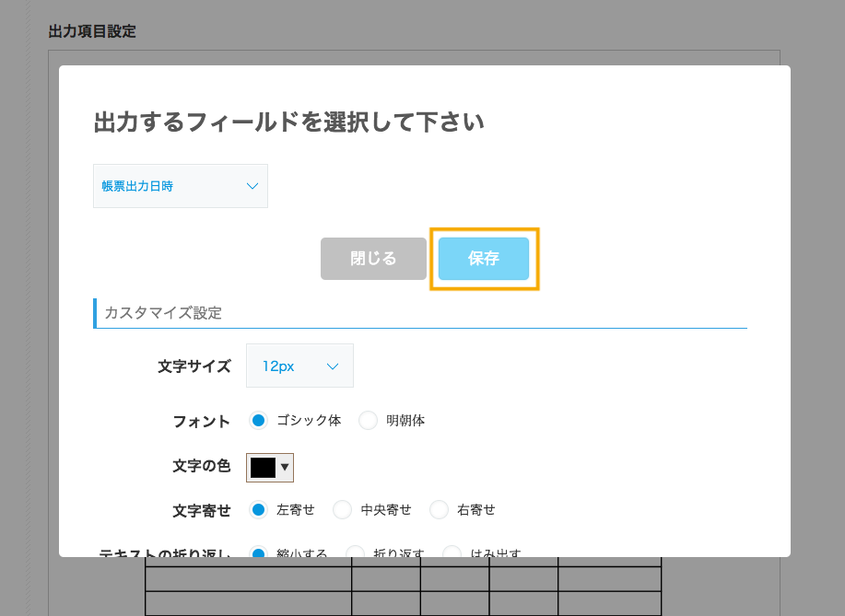Open the 帳票出力日時 field selector
The height and width of the screenshot is (616, 845).
[180, 186]
